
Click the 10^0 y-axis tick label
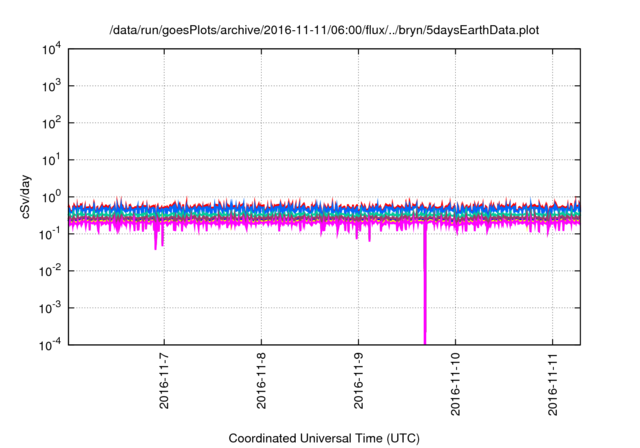tap(52, 197)
